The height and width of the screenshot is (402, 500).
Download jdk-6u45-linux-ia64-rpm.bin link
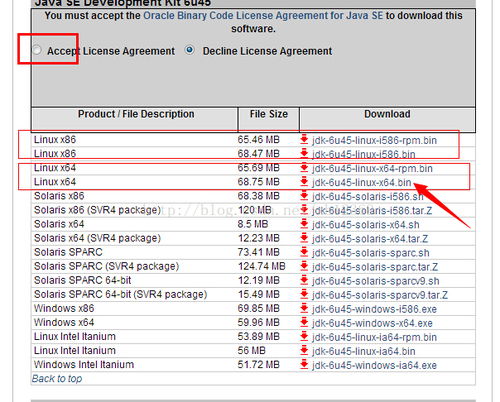pyautogui.click(x=374, y=337)
